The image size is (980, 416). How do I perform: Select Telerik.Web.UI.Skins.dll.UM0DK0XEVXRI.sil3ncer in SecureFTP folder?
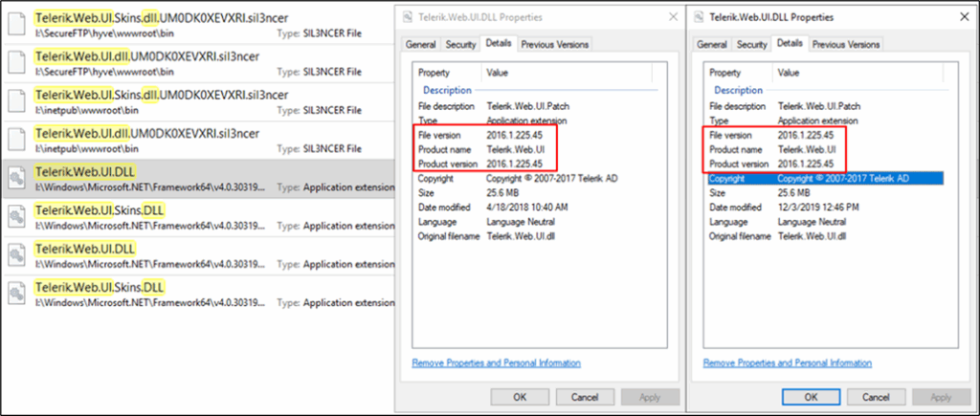click(161, 18)
